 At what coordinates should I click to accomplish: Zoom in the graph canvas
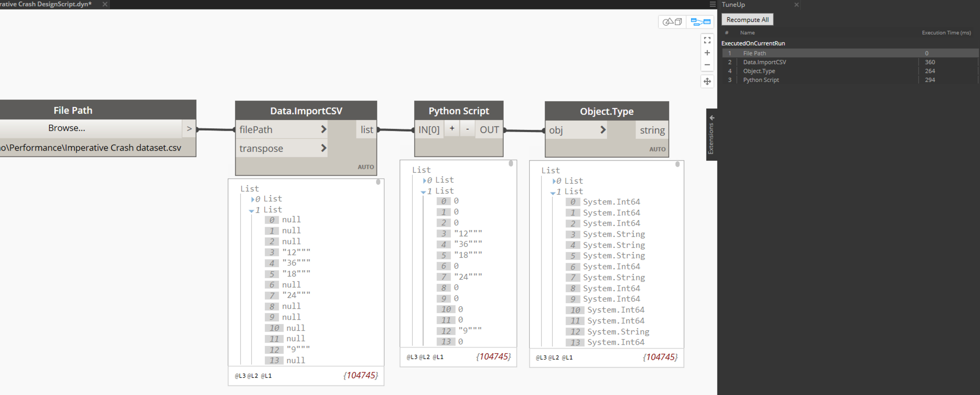[x=707, y=53]
